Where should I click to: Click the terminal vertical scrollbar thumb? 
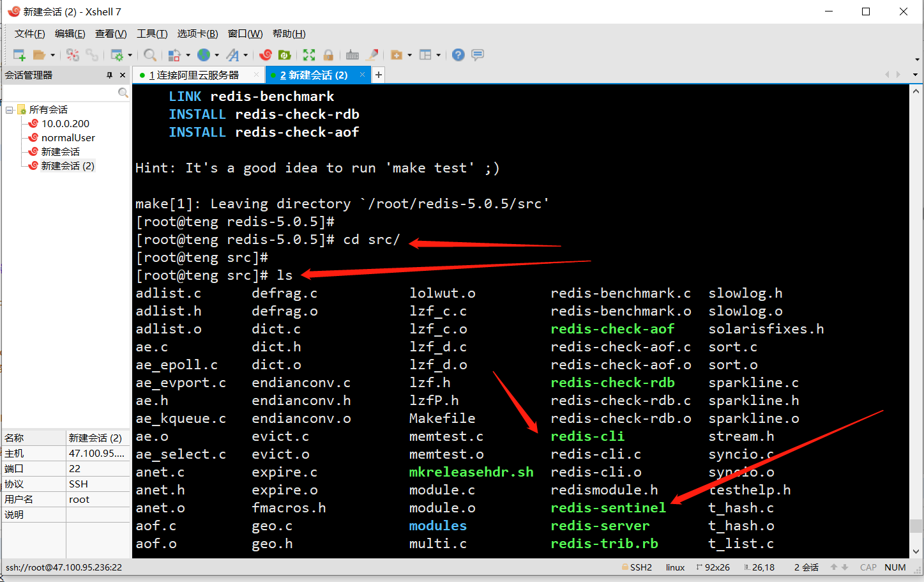click(x=916, y=526)
